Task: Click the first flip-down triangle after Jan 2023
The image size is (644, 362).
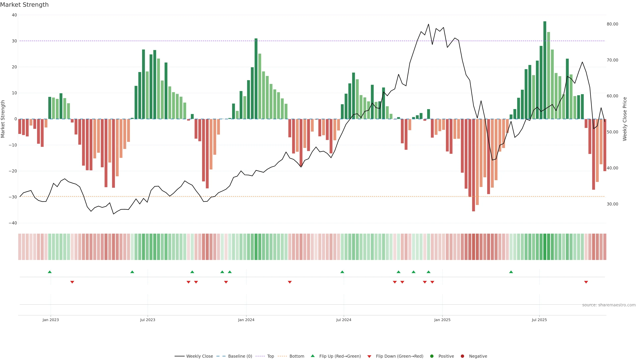Action: coord(72,282)
